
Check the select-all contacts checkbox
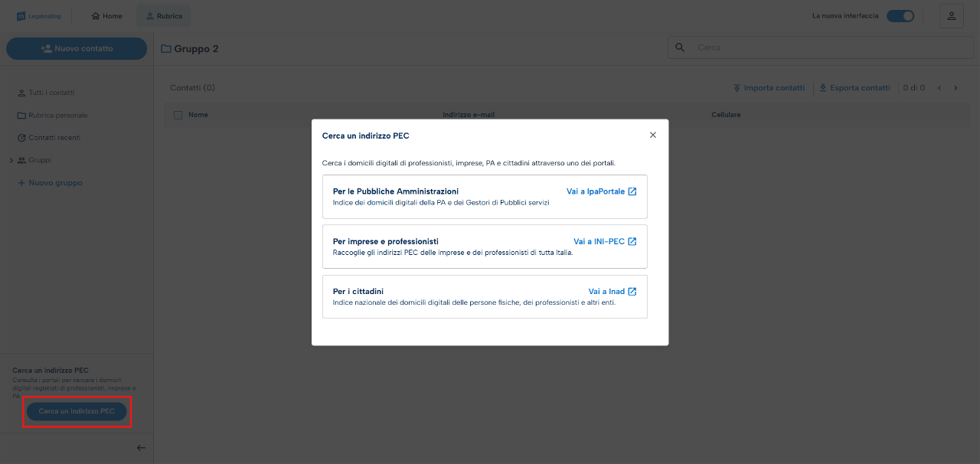(178, 115)
